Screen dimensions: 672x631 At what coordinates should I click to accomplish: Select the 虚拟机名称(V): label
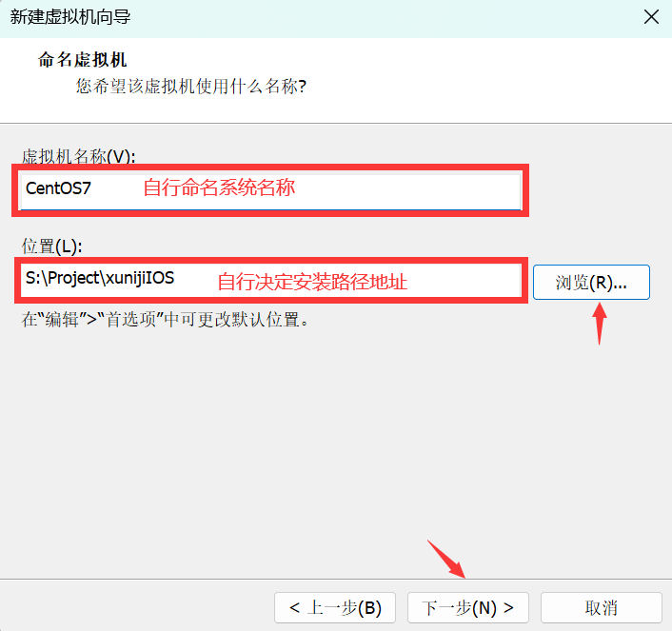click(x=78, y=156)
